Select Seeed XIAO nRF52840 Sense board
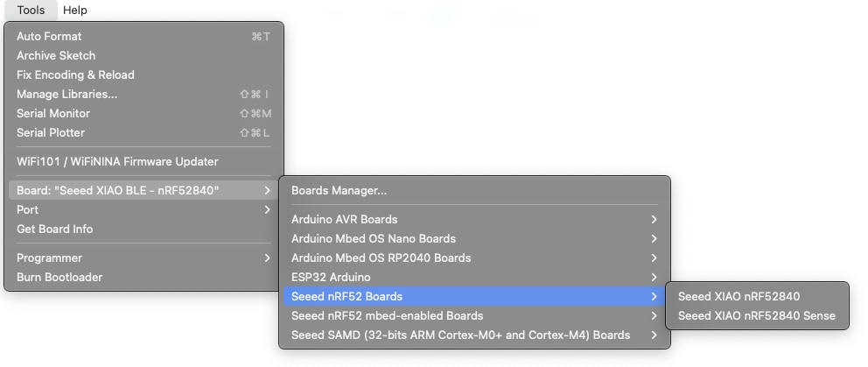868x367 pixels. click(x=757, y=316)
